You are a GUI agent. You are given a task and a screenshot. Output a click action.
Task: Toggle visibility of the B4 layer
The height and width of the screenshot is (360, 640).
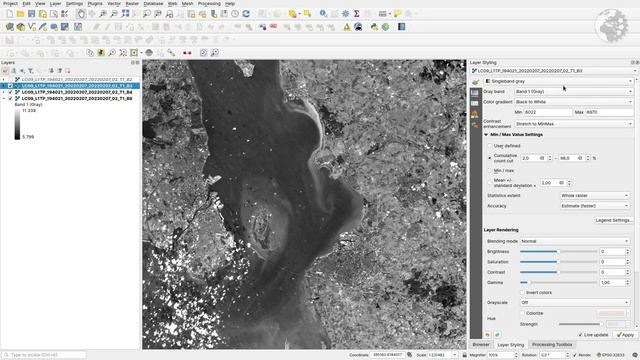[x=11, y=92]
